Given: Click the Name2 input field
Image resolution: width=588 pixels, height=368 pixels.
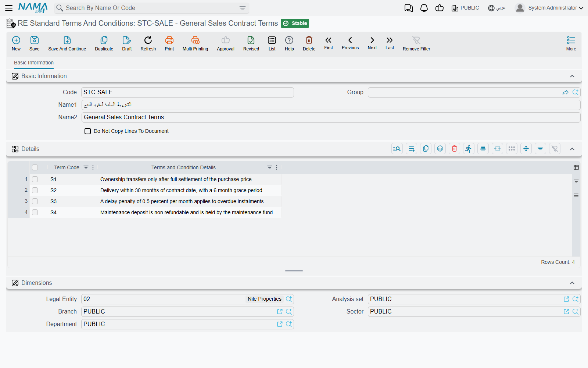Looking at the screenshot, I should pyautogui.click(x=331, y=117).
